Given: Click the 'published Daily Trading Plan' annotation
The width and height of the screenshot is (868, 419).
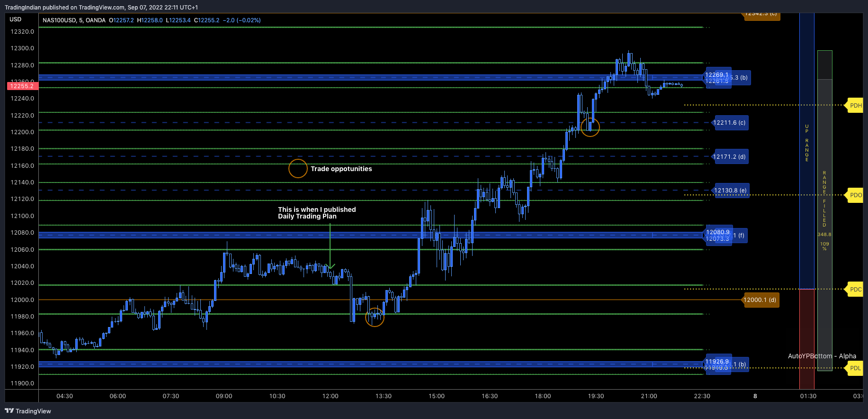Looking at the screenshot, I should click(317, 213).
